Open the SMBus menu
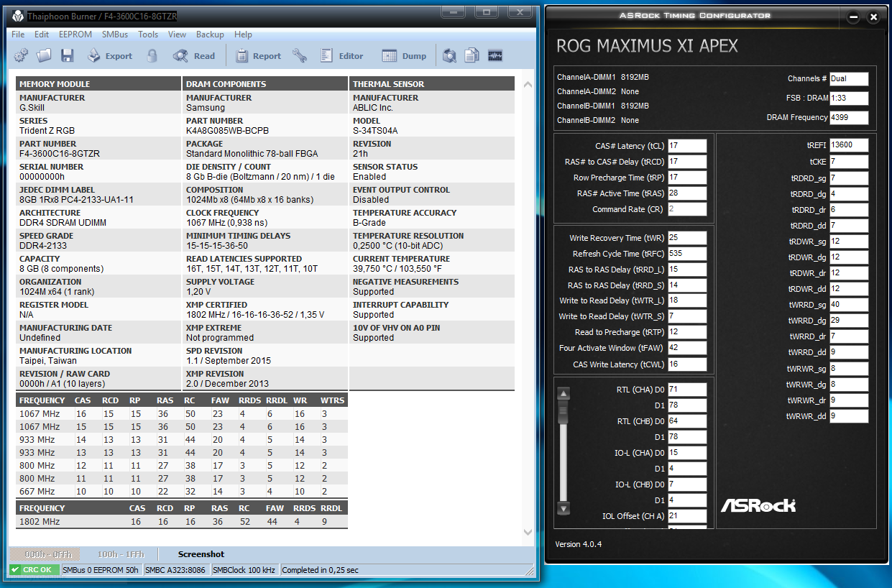The height and width of the screenshot is (588, 892). click(x=115, y=35)
